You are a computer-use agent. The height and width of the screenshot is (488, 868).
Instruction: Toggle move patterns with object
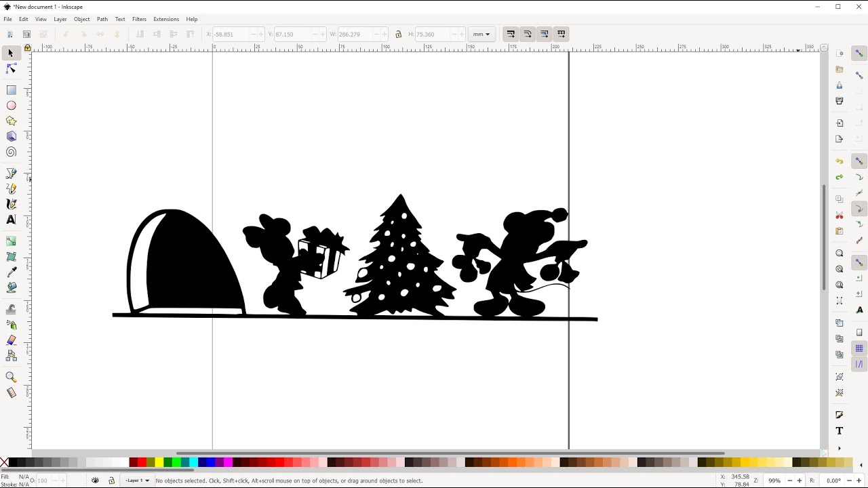point(561,34)
